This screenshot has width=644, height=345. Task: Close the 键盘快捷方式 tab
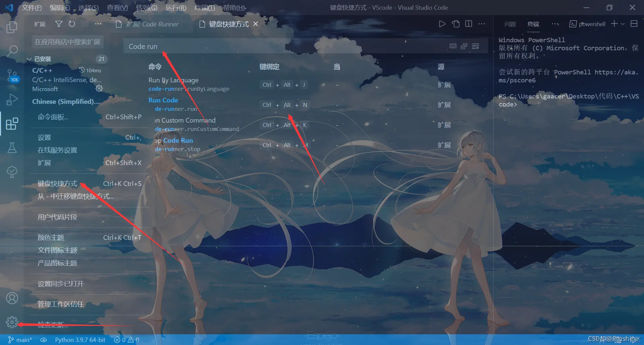click(x=256, y=24)
